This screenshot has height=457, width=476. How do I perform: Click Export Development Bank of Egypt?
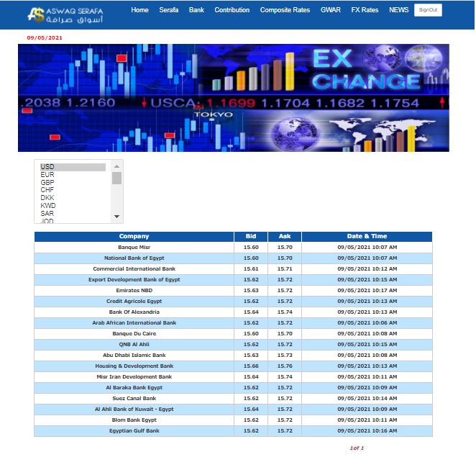(134, 280)
